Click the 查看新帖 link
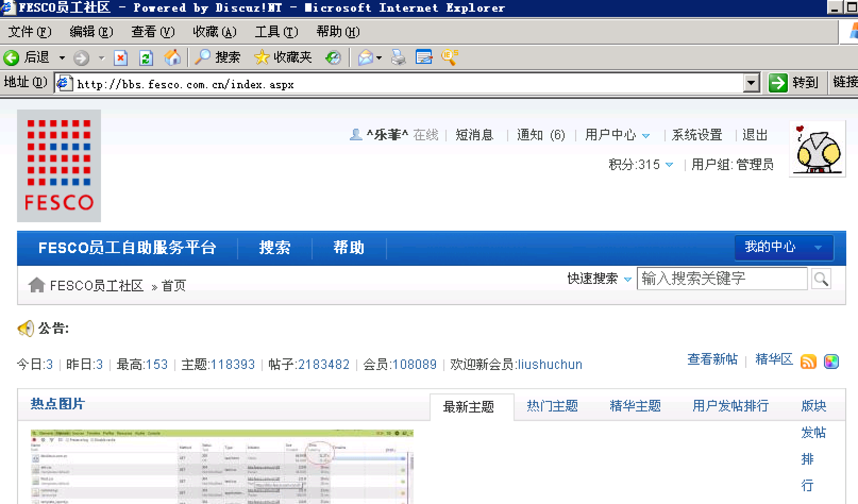This screenshot has width=858, height=504. pyautogui.click(x=712, y=359)
